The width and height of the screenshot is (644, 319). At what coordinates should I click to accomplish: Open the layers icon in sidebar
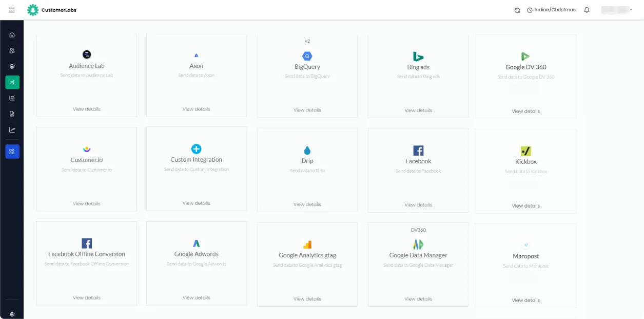tap(12, 66)
